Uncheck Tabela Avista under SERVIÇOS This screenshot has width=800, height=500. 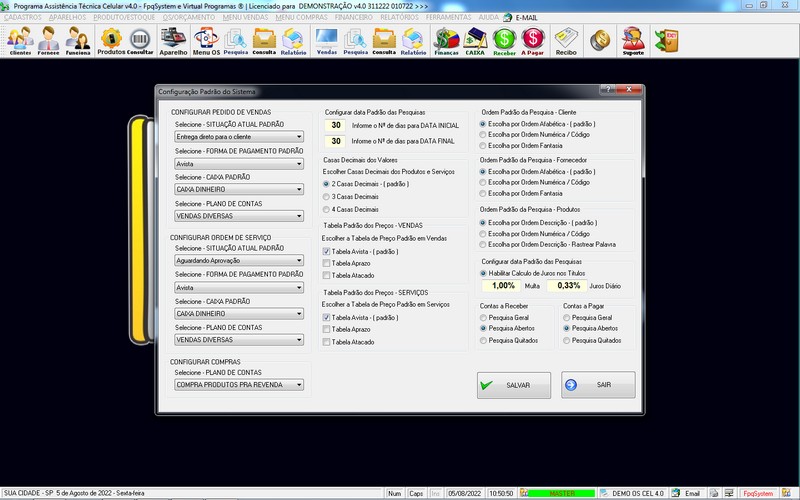pos(326,317)
